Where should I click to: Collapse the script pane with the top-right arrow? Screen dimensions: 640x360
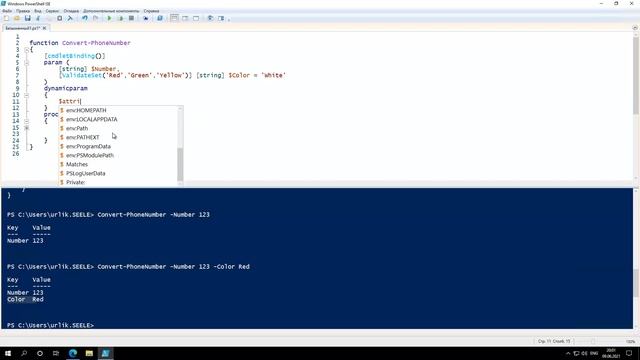(x=635, y=28)
